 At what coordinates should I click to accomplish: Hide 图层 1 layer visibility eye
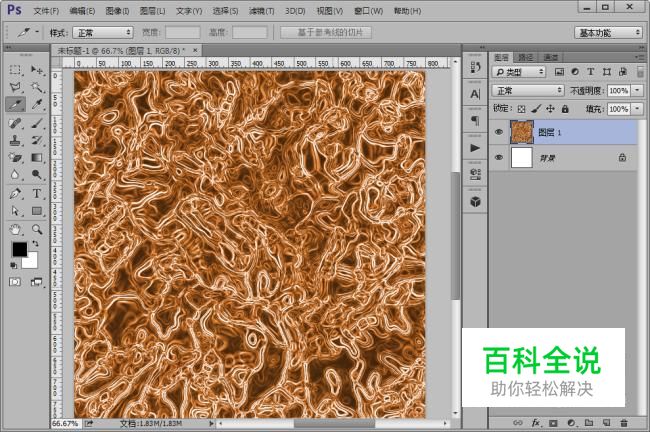point(499,132)
